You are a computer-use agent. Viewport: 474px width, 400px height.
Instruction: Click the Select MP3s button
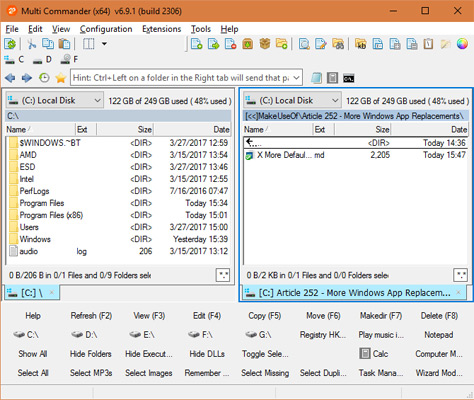(91, 373)
